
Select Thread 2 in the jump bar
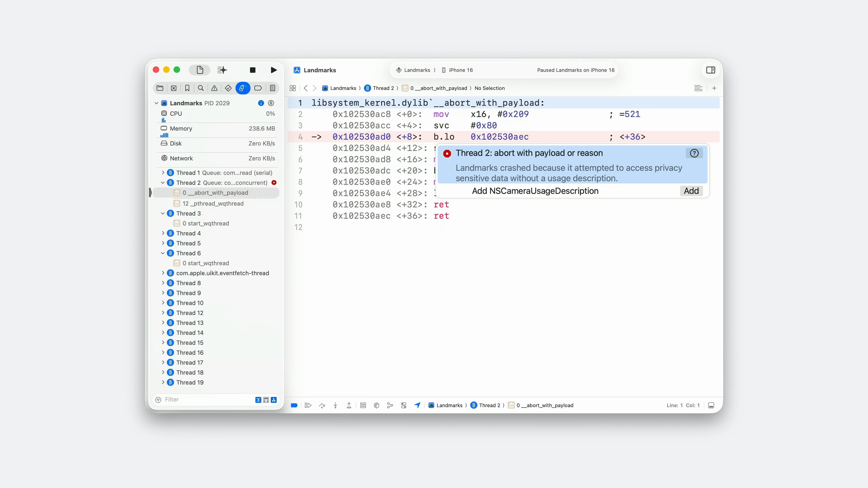[383, 88]
